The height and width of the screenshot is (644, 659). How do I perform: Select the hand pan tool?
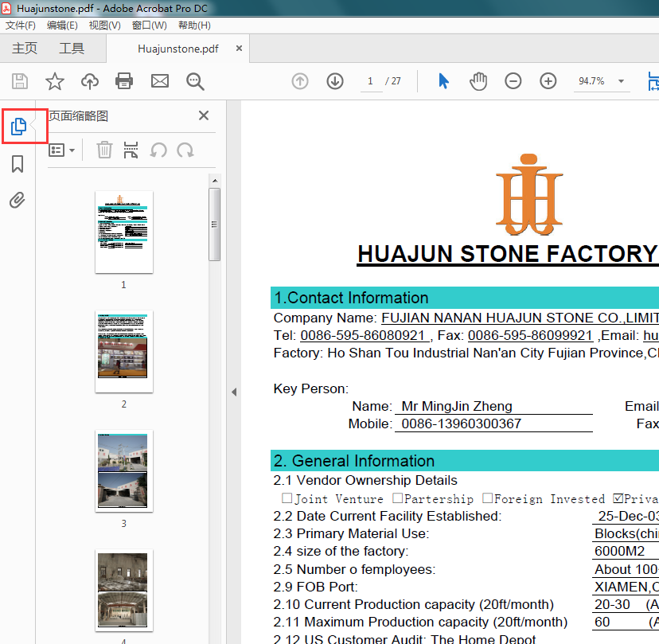click(x=478, y=81)
